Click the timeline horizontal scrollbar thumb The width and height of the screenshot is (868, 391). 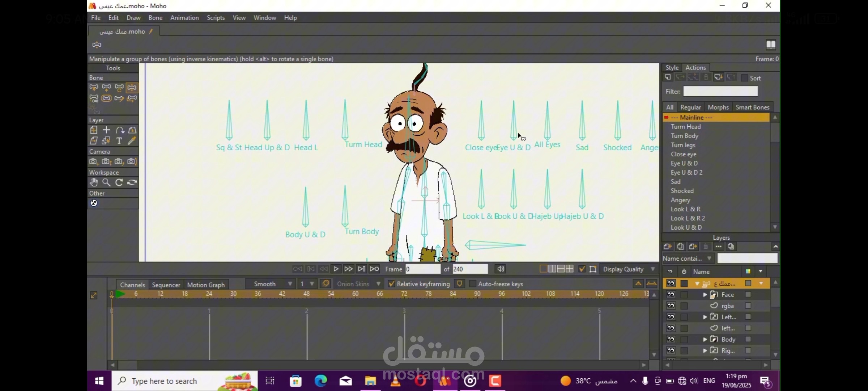coord(128,365)
